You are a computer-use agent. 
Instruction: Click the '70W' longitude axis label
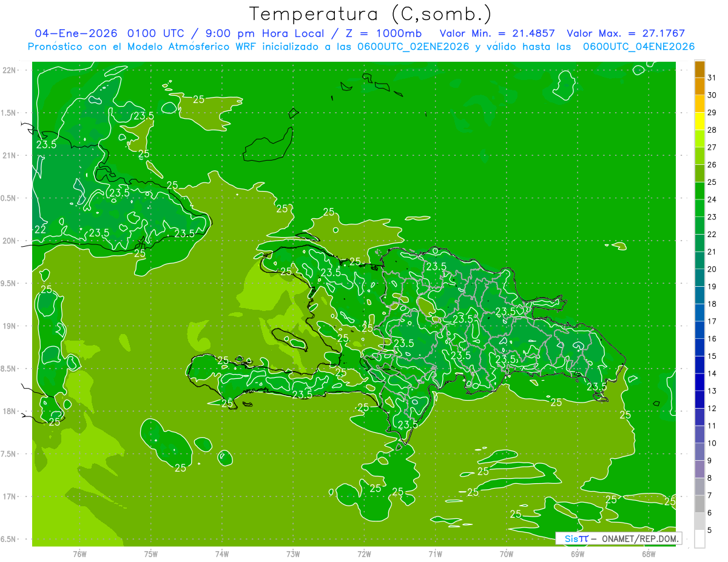click(x=507, y=554)
